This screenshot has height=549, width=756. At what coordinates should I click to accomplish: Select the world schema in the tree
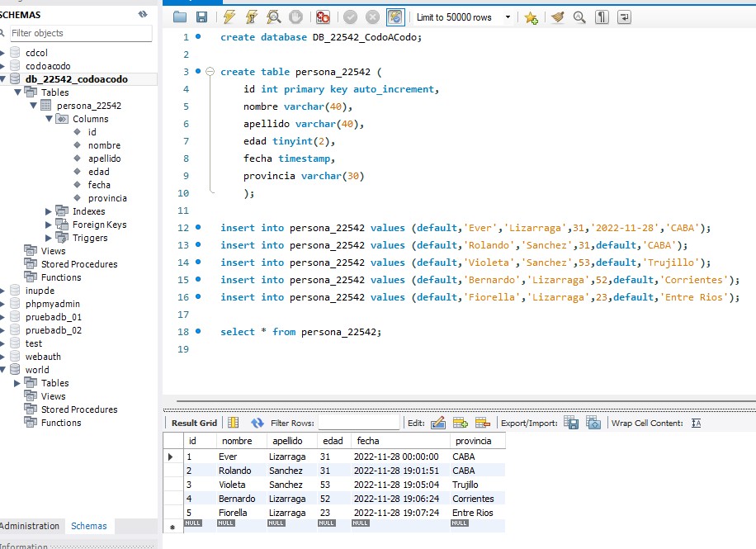pos(37,370)
